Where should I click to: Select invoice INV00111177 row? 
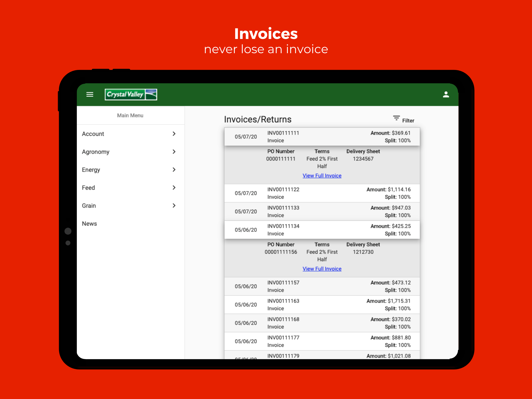322,341
